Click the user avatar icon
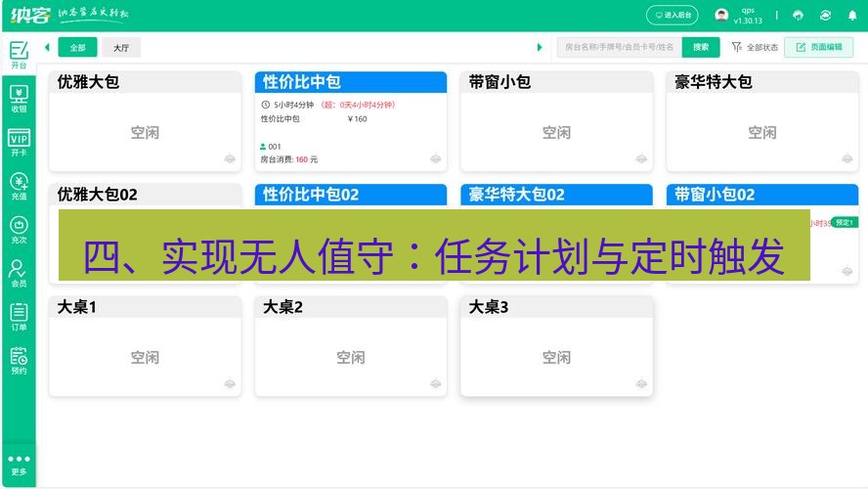Viewport: 868px width, 489px height. coord(721,15)
